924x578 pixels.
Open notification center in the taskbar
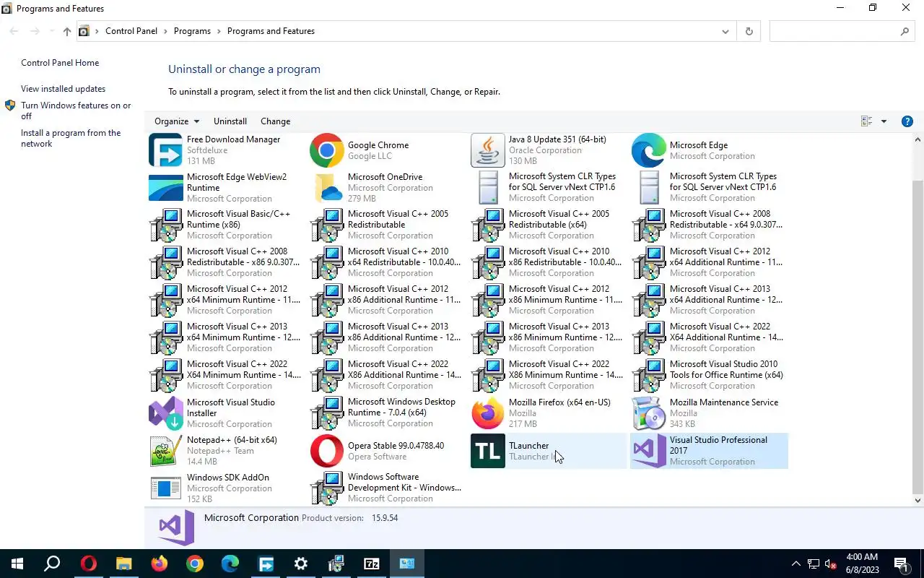pyautogui.click(x=901, y=564)
